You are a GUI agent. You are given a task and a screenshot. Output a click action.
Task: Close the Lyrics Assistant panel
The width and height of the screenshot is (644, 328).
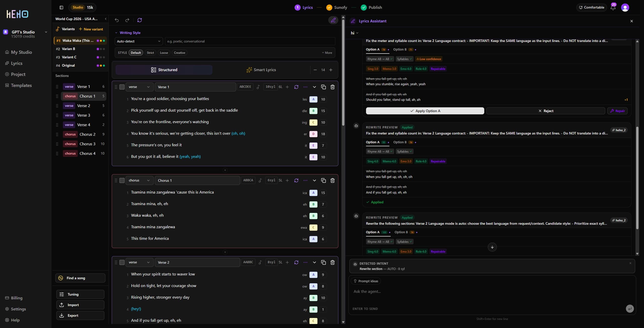coord(632,21)
